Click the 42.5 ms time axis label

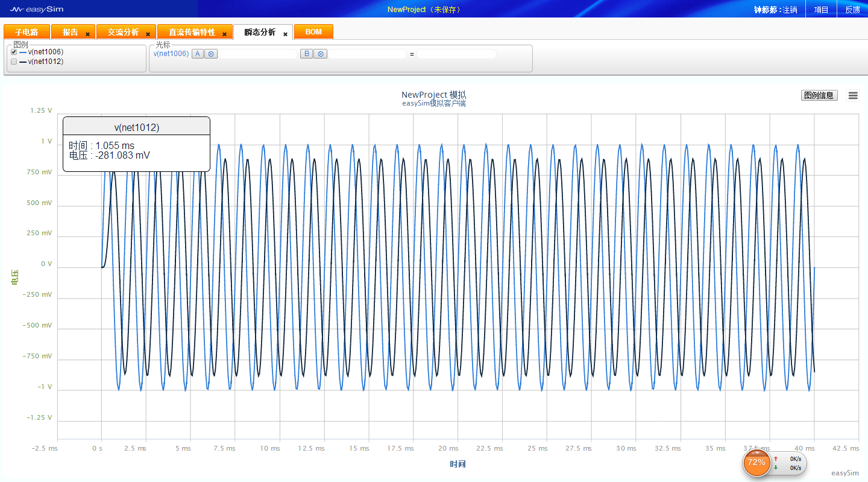tap(846, 448)
